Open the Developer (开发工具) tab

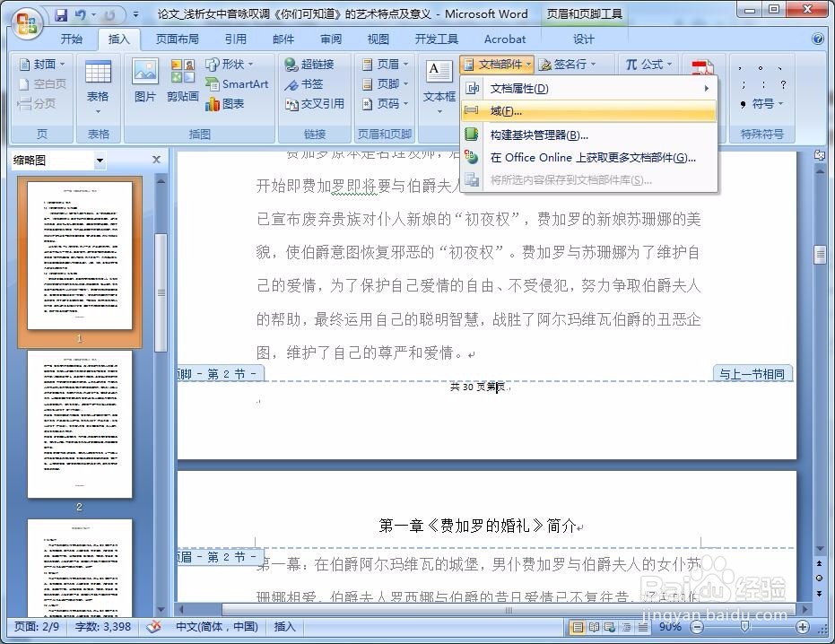(437, 39)
